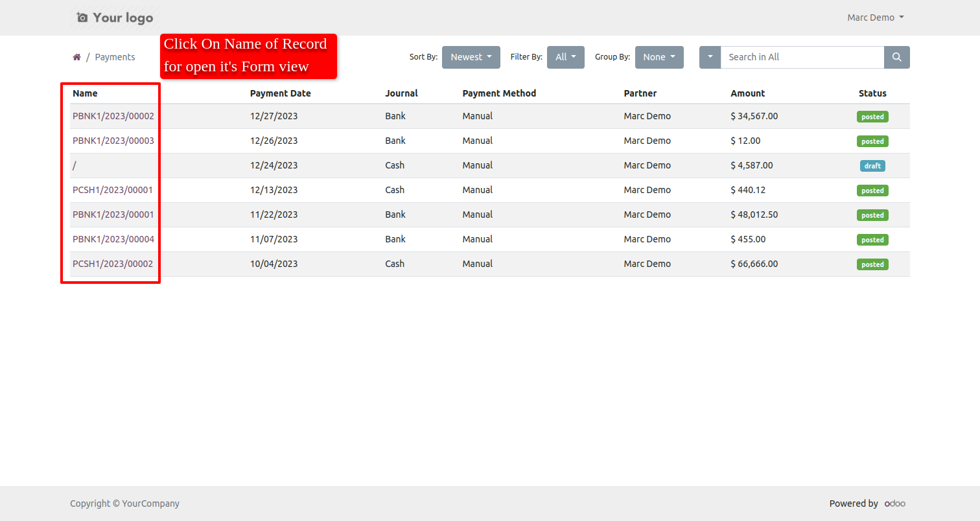This screenshot has height=521, width=980.
Task: Click the date 12/27/2023
Action: pos(274,116)
